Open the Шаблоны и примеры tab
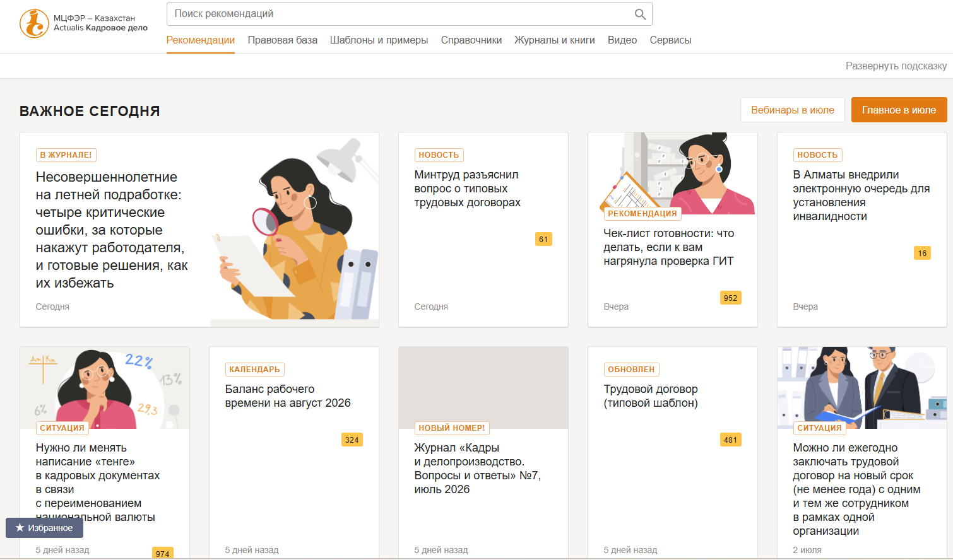Image resolution: width=953 pixels, height=560 pixels. coord(379,40)
